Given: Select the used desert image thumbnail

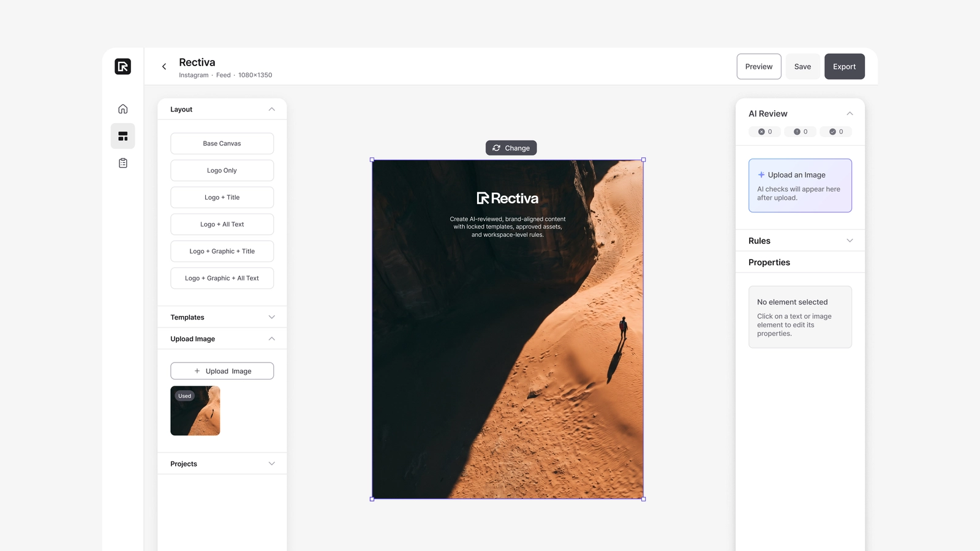Looking at the screenshot, I should [x=195, y=411].
